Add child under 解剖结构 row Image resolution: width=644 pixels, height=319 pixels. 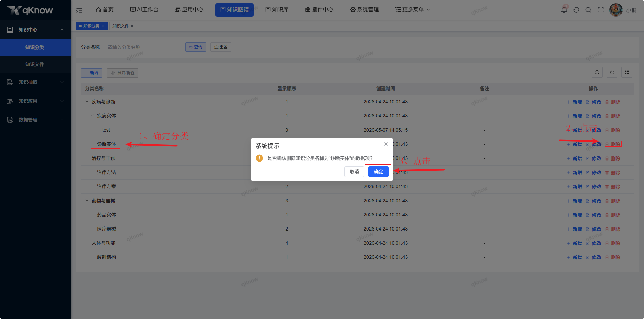(574, 257)
